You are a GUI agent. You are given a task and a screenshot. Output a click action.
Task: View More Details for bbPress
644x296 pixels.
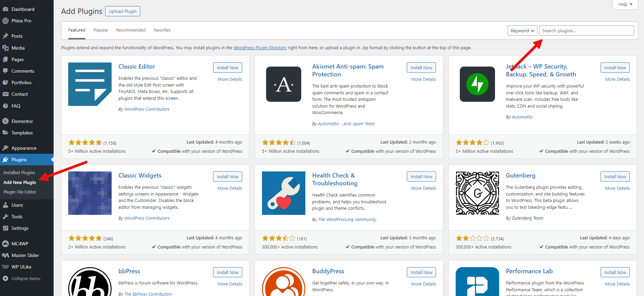(230, 284)
